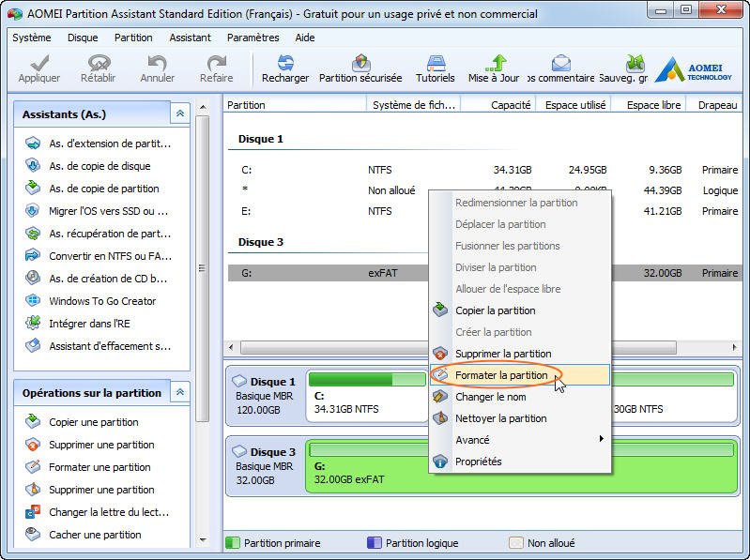Open the Aide menu
The height and width of the screenshot is (560, 750).
305,38
